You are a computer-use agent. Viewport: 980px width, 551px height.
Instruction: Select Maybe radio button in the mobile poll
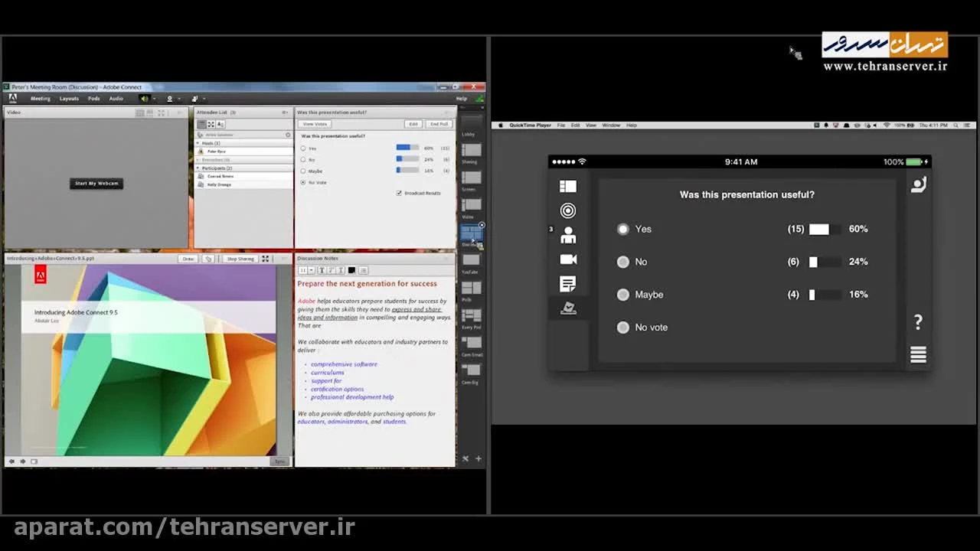[623, 295]
